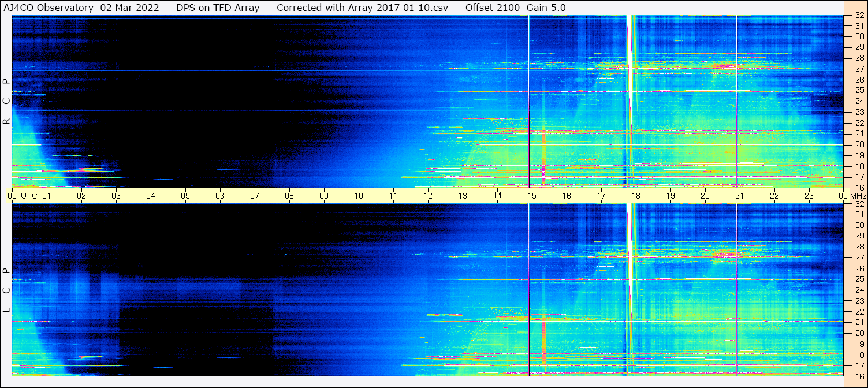Click the "09" hour label on time axis
This screenshot has width=868, height=388.
pyautogui.click(x=324, y=196)
